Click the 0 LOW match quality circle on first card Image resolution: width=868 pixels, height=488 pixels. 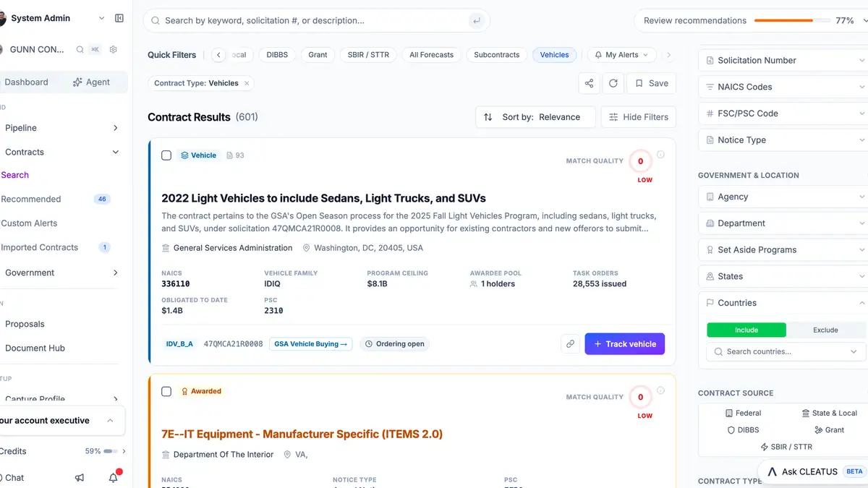(x=640, y=161)
